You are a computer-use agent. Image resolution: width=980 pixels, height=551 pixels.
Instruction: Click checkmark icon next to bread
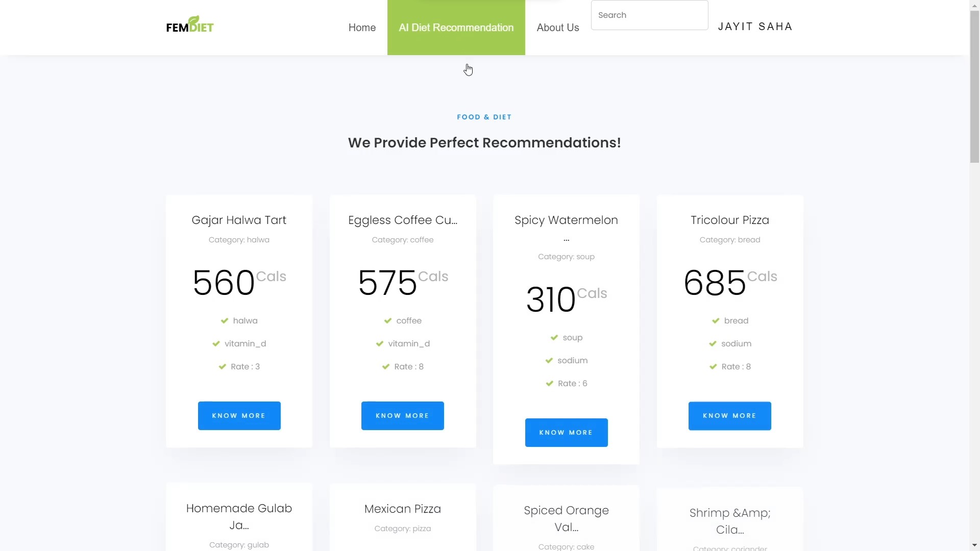click(716, 321)
